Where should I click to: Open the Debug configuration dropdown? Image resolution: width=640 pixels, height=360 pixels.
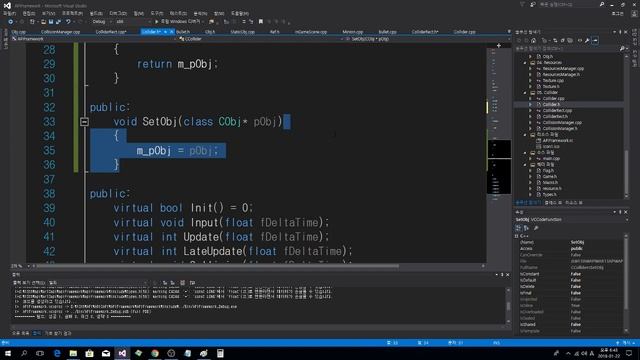tap(101, 22)
